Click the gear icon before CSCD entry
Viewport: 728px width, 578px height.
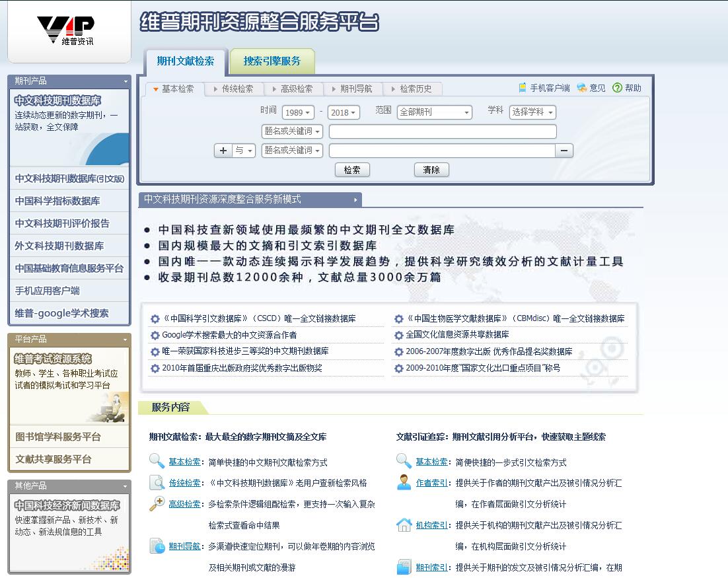(x=155, y=319)
